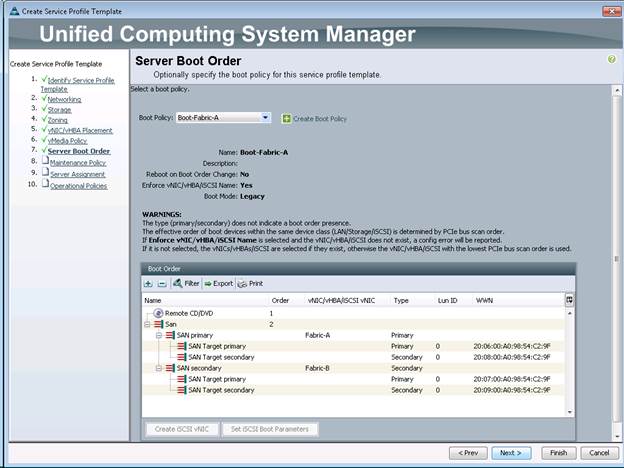
Task: Click the Maintenance Policy step page icon
Action: [x=45, y=161]
